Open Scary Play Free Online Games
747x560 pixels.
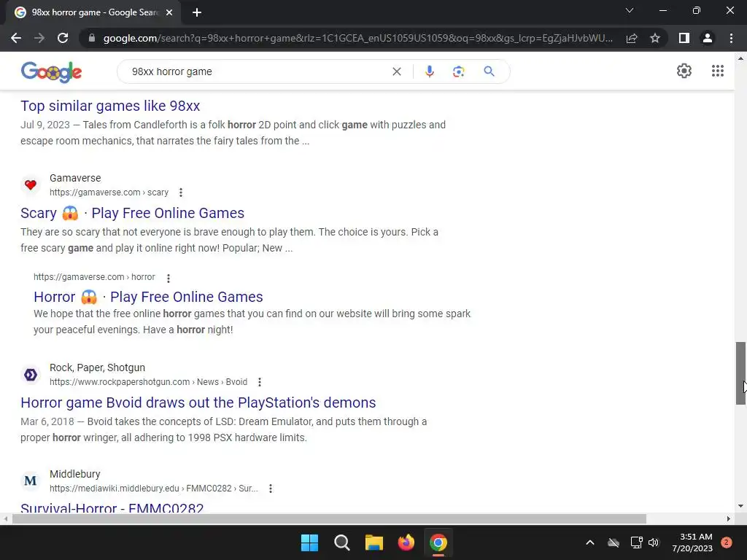coord(133,213)
